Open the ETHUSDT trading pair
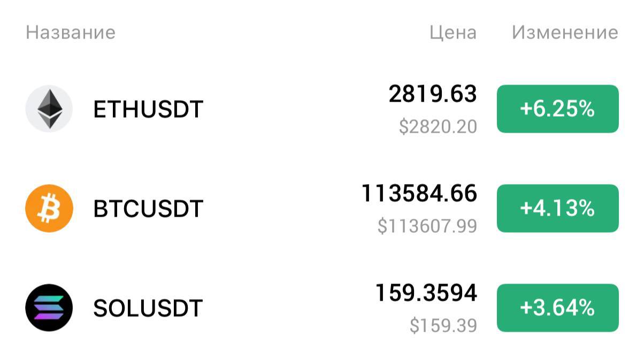 [148, 110]
